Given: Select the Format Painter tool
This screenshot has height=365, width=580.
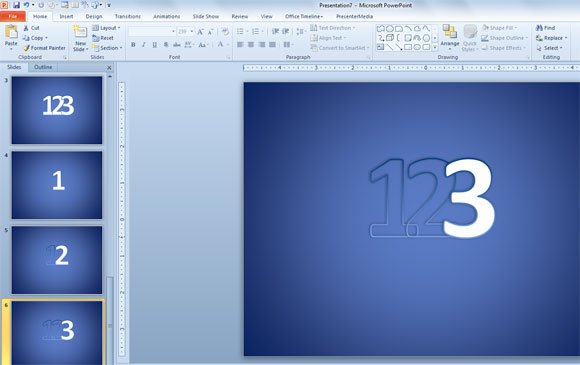Looking at the screenshot, I should pyautogui.click(x=44, y=48).
